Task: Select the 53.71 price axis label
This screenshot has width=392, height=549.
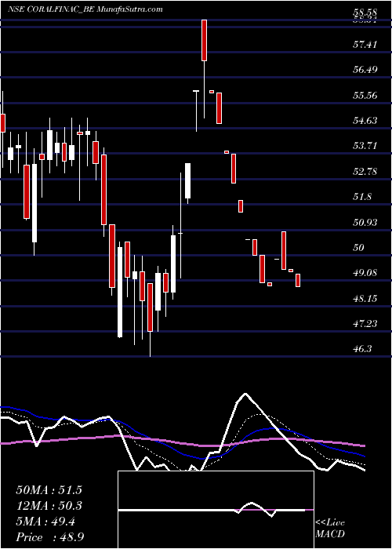Action: (x=365, y=146)
